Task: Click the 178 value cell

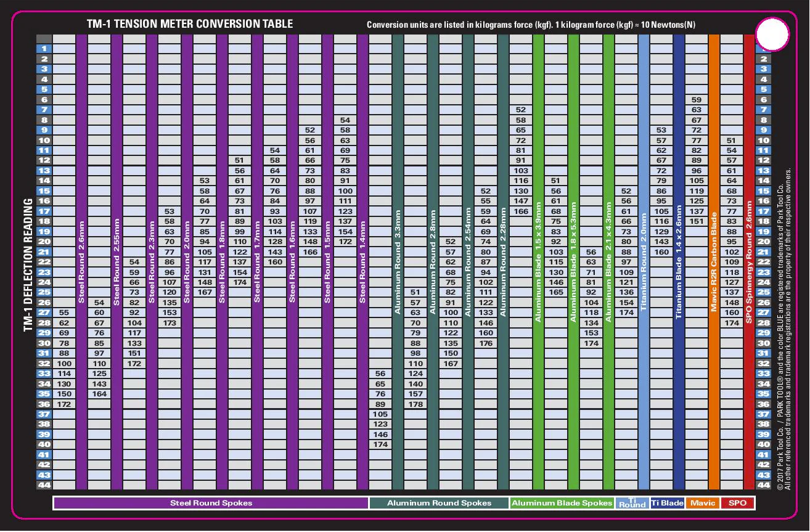Action: click(x=415, y=404)
